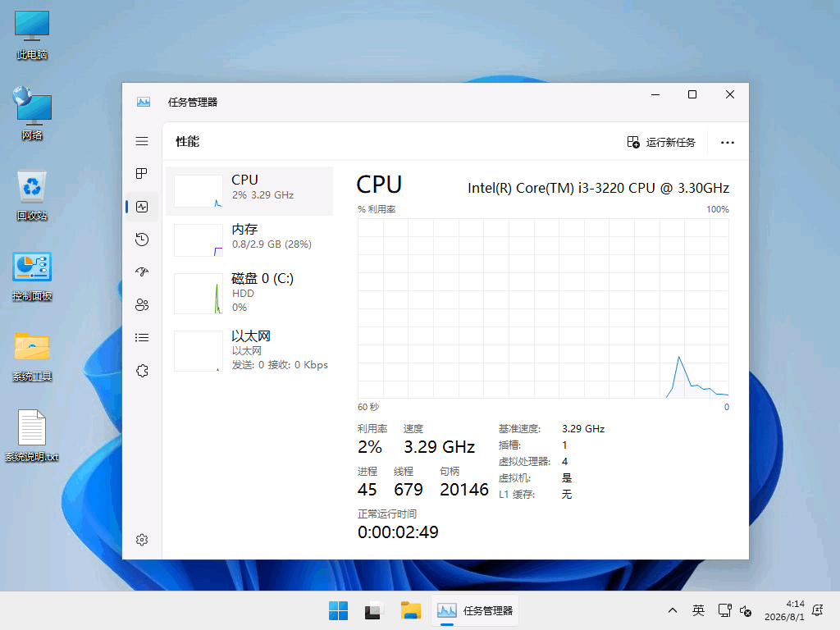Click the muted volume tray icon
Image resolution: width=840 pixels, height=630 pixels.
click(x=746, y=610)
